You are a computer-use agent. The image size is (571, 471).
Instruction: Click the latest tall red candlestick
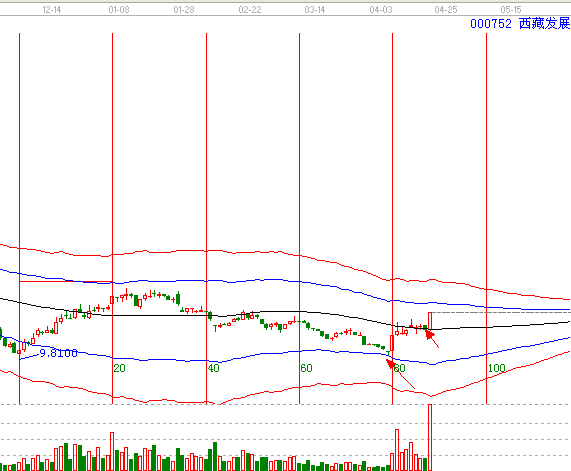[x=430, y=321]
